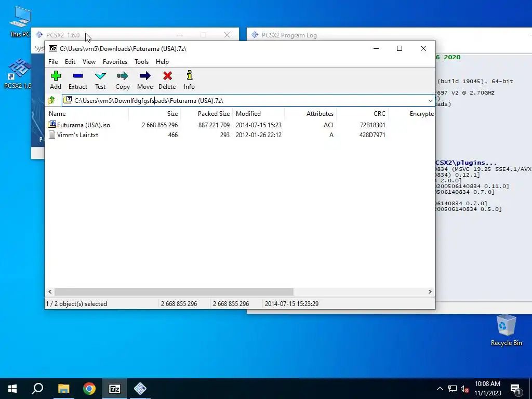Click the Futurama (USA).iso file icon
This screenshot has width=532, height=399.
52,125
